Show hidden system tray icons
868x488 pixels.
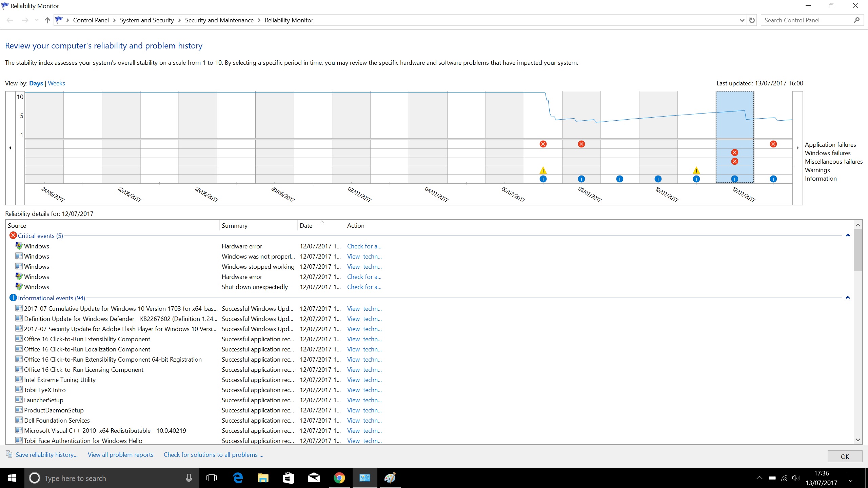tap(759, 478)
